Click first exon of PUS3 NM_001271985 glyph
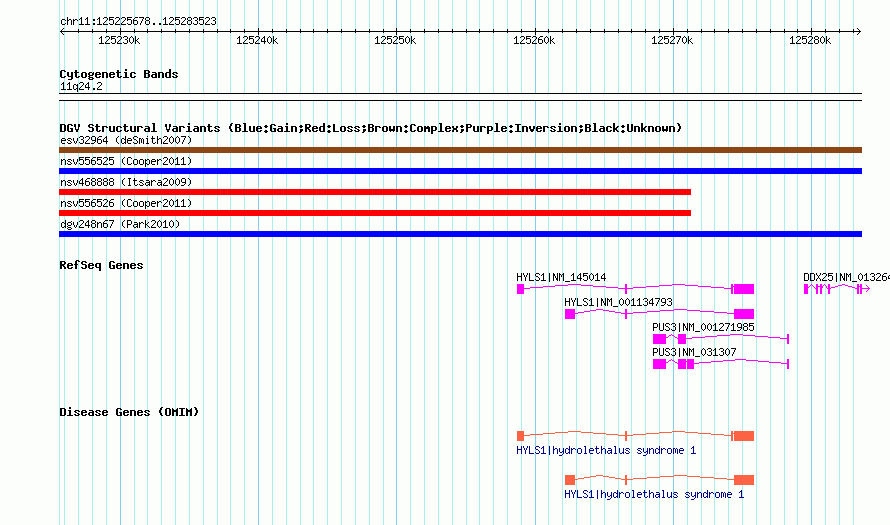Viewport: 890px width, 525px height. pos(660,339)
